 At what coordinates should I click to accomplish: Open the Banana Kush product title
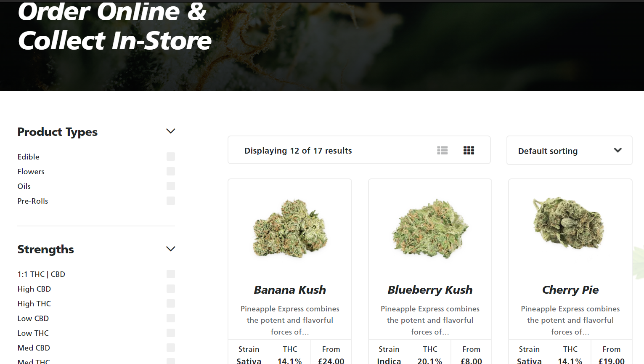[290, 290]
